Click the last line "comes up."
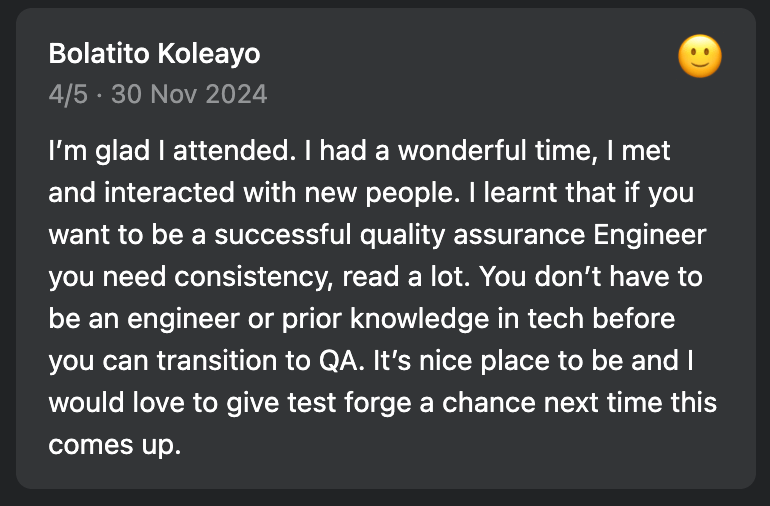 [114, 445]
